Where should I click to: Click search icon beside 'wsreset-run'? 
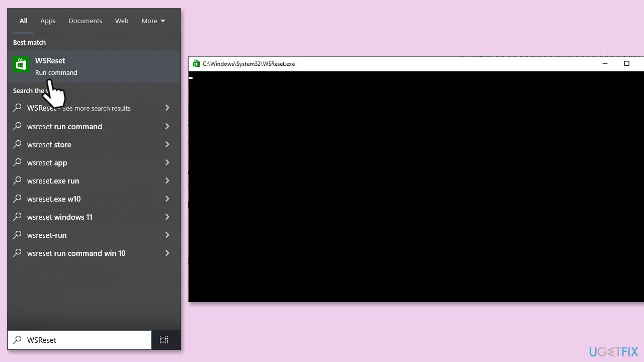(18, 235)
